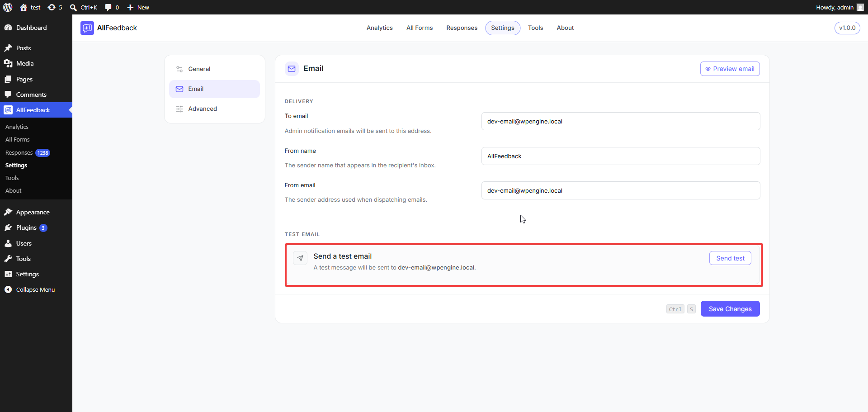Screen dimensions: 868x412
Task: Click the Collapse Menu arrow icon
Action: (8, 289)
